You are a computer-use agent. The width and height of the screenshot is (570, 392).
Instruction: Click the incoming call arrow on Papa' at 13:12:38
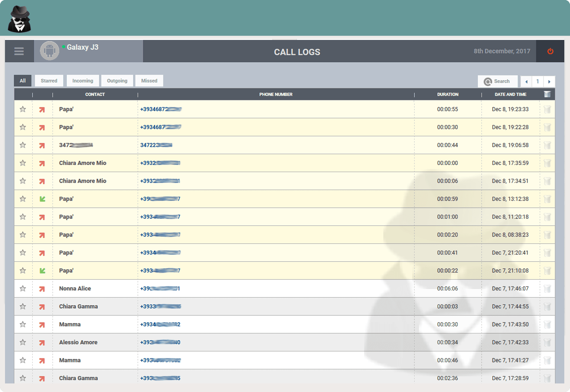pyautogui.click(x=42, y=199)
